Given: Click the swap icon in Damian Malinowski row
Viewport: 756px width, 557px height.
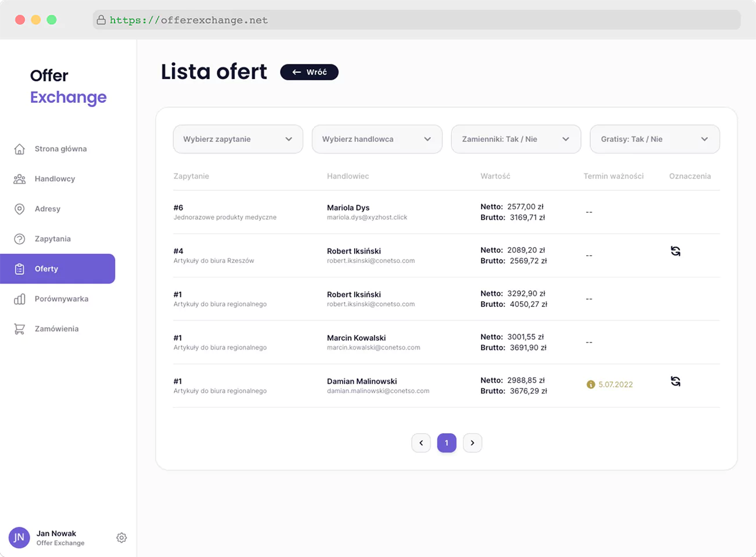Looking at the screenshot, I should coord(675,381).
